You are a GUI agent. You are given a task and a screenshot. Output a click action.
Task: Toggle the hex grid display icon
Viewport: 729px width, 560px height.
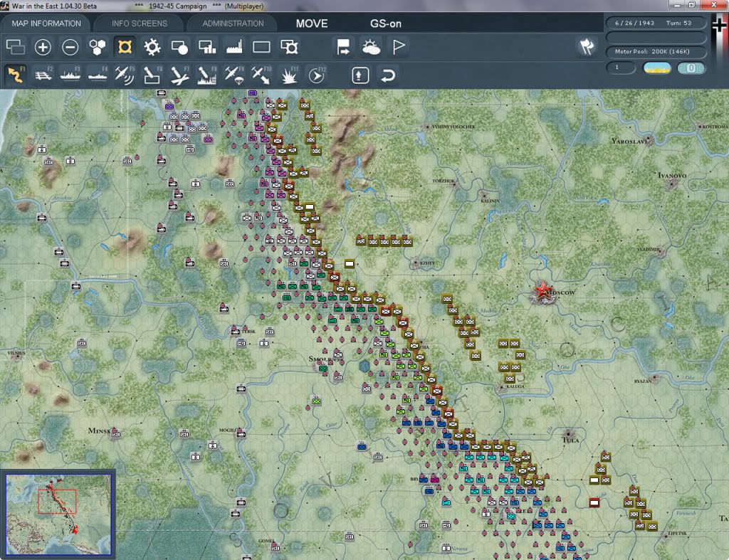(x=97, y=47)
